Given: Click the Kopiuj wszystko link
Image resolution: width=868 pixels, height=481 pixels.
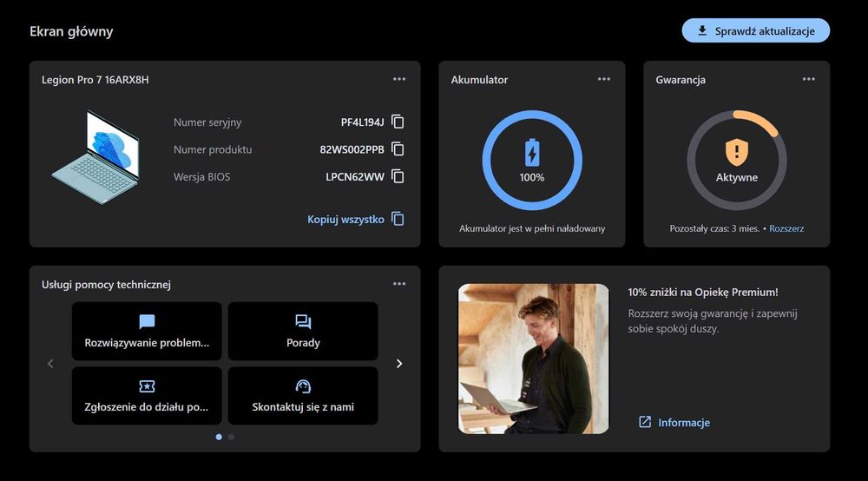Looking at the screenshot, I should pos(345,219).
